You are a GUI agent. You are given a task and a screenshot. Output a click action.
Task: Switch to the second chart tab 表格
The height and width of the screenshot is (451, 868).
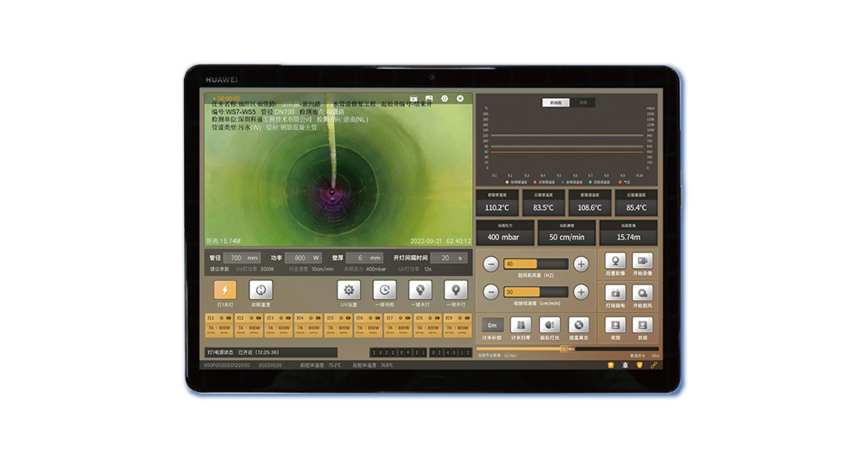(x=584, y=102)
